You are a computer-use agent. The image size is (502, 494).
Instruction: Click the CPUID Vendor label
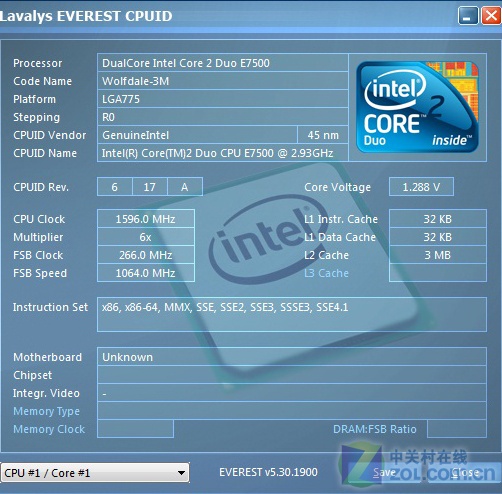pyautogui.click(x=50, y=135)
